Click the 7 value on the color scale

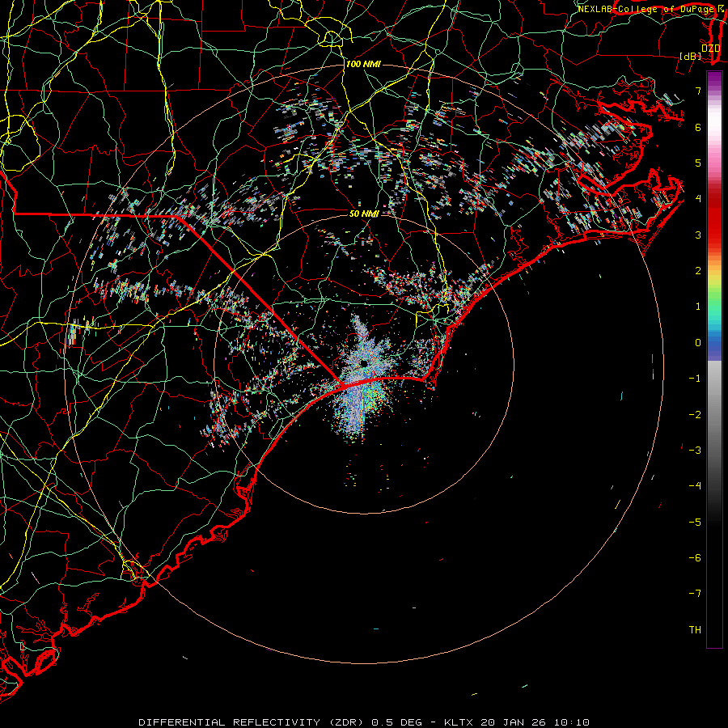(698, 91)
